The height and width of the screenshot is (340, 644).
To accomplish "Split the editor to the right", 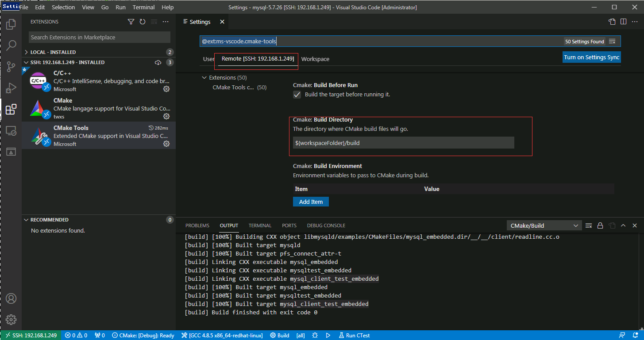I will click(x=623, y=22).
